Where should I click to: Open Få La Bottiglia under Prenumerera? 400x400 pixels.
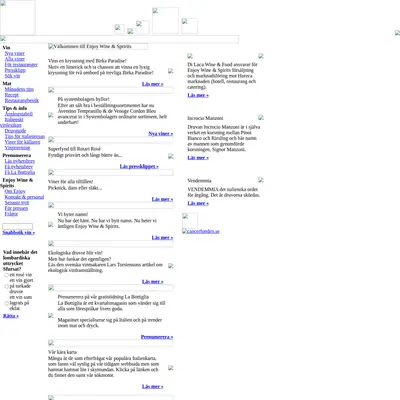(20, 173)
